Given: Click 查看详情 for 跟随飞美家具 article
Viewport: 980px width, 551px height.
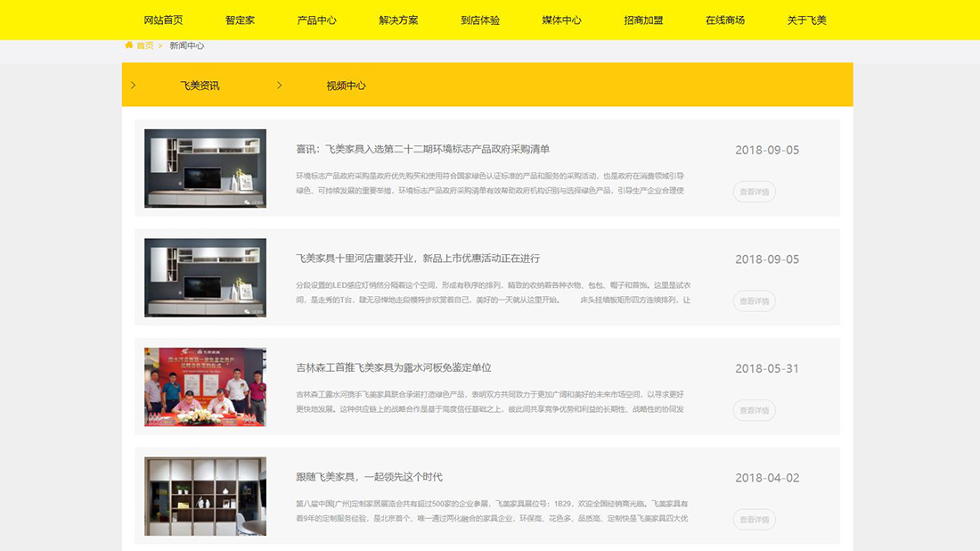Looking at the screenshot, I should tap(755, 520).
